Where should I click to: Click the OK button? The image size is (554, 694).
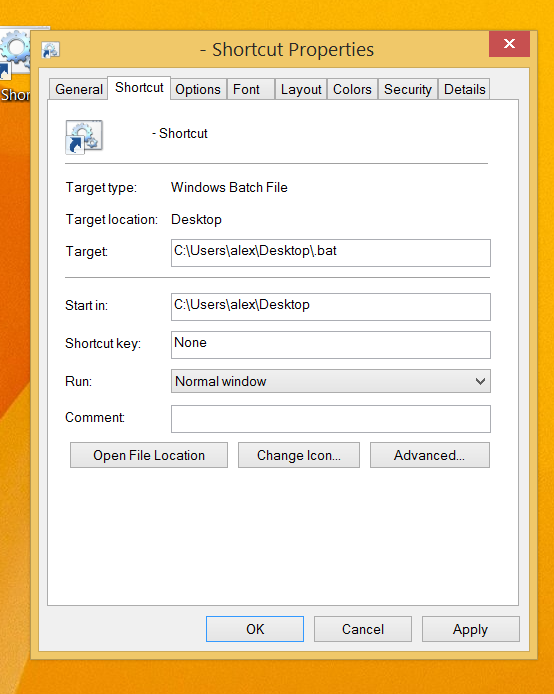click(x=255, y=629)
